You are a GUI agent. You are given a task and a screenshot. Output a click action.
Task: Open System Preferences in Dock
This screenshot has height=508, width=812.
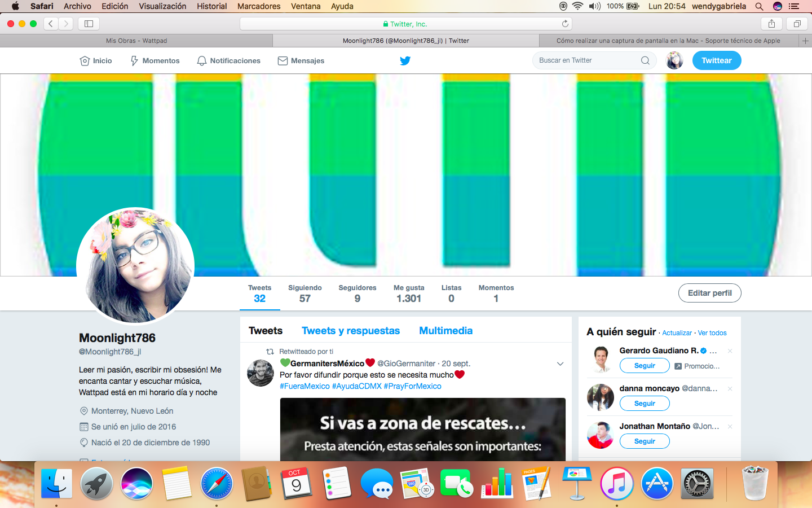698,484
